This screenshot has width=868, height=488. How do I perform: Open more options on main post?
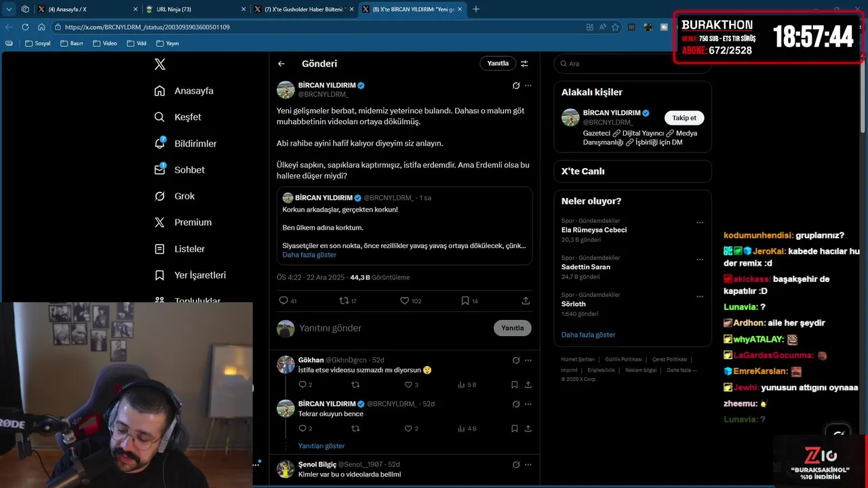528,86
